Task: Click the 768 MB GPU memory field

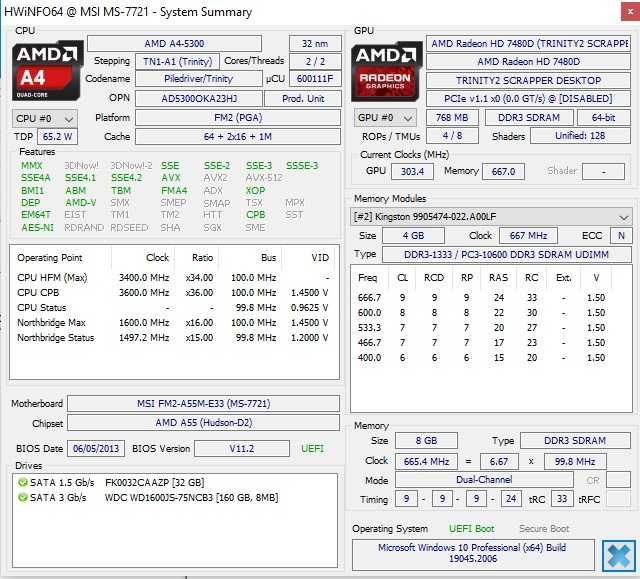Action: pyautogui.click(x=452, y=118)
